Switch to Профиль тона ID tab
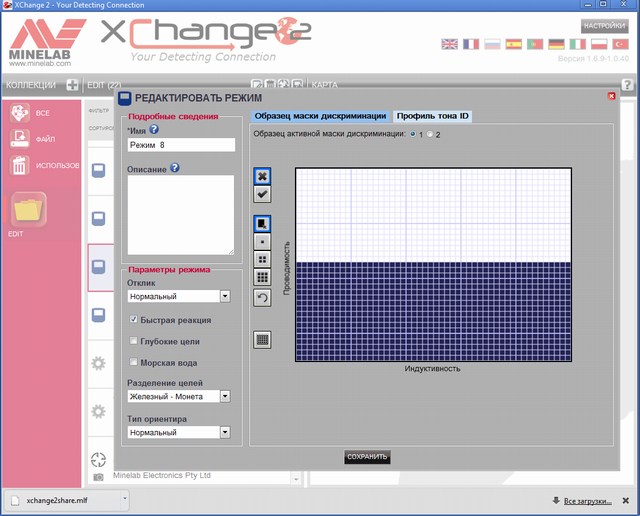This screenshot has height=516, width=640. pyautogui.click(x=433, y=116)
